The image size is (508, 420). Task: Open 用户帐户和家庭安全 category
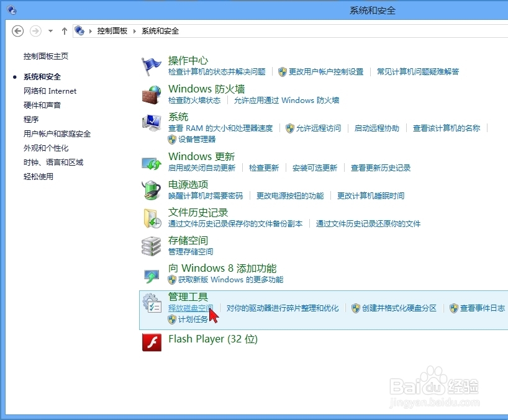coord(57,133)
